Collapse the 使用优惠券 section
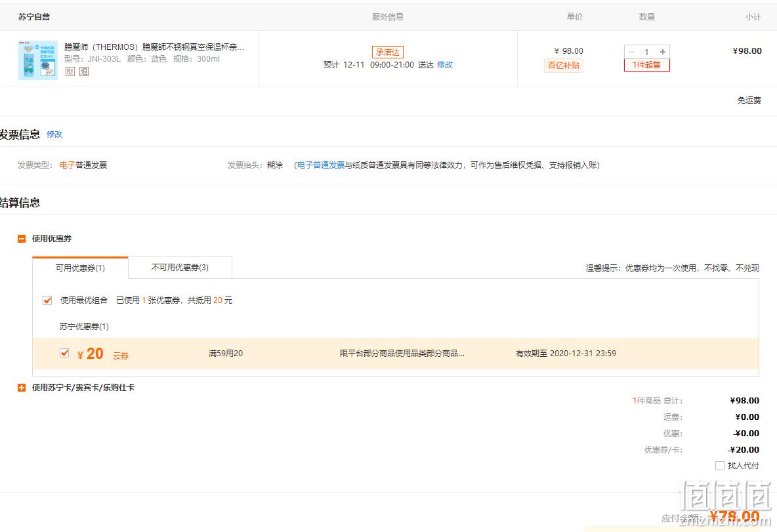Viewport: 777px width, 532px height. 22,239
